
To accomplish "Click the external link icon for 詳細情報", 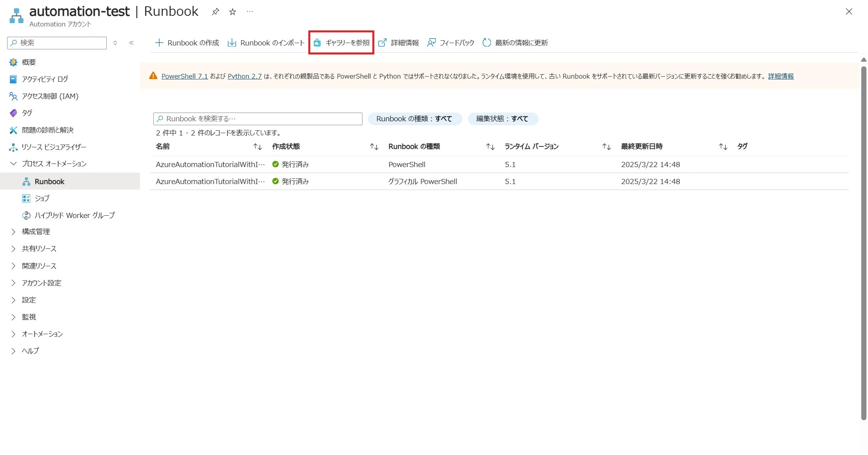I will pos(382,43).
